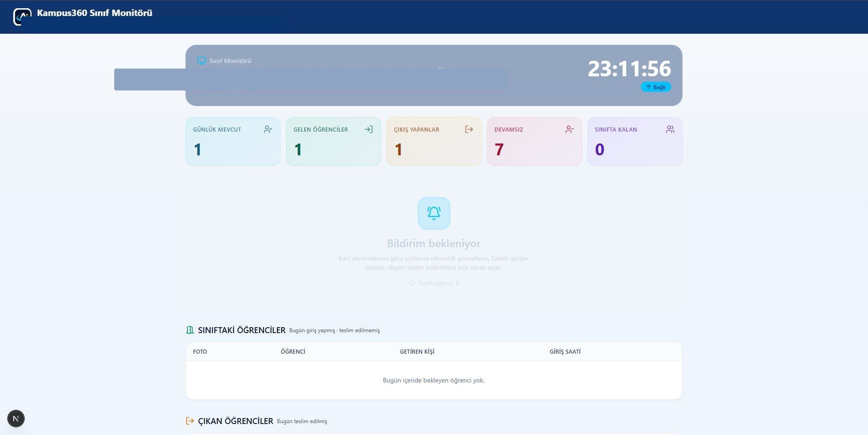Click the ÇIKAN ÖĞRENCİLER section heading
868x435 pixels.
pyautogui.click(x=236, y=421)
